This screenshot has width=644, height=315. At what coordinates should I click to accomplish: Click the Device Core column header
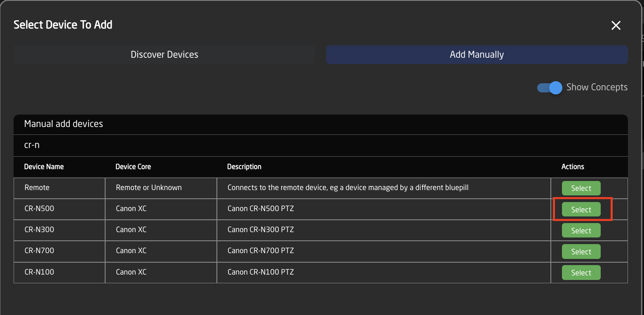coord(133,167)
